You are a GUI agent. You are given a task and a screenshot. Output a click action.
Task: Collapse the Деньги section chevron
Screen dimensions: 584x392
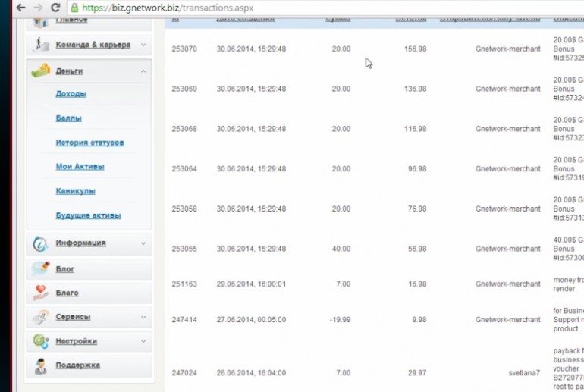point(143,71)
